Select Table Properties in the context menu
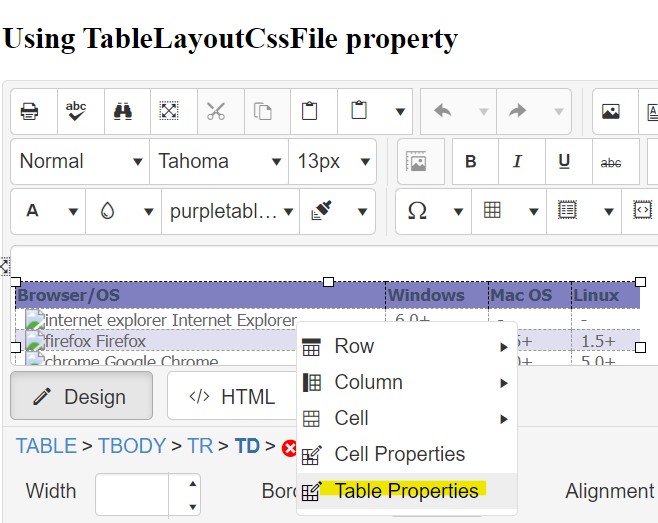 [x=406, y=491]
